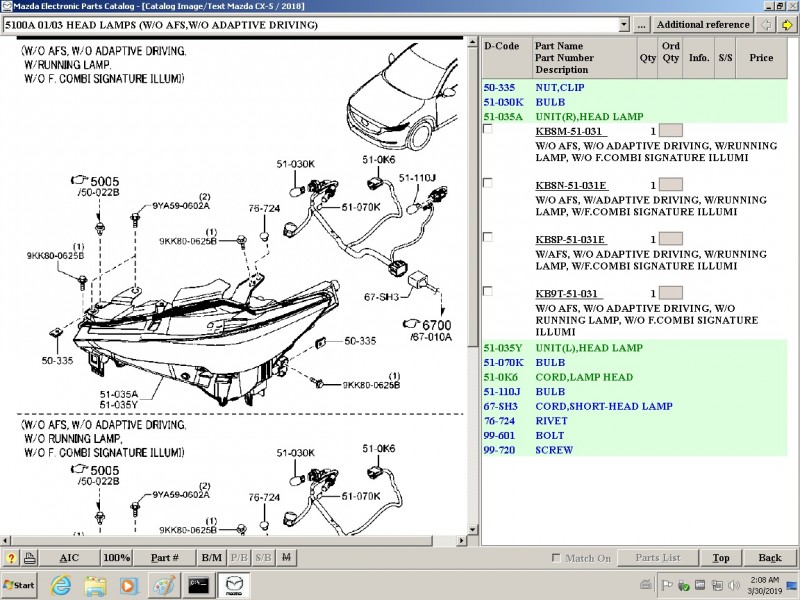
Task: Click the volume speaker tray icon
Action: (733, 585)
